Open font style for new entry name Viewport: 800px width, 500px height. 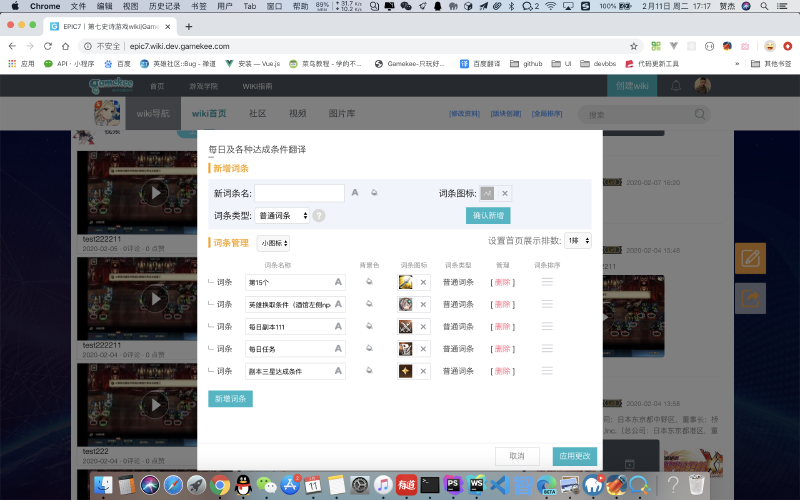(x=355, y=193)
